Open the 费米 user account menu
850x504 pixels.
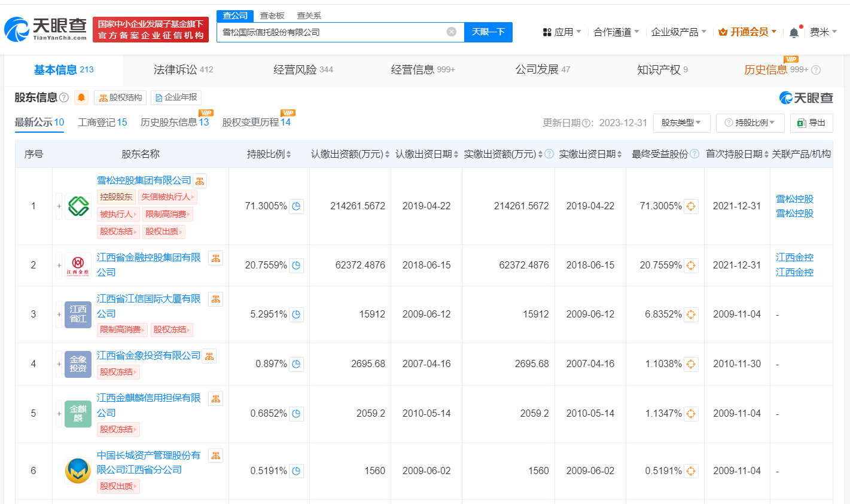[823, 32]
